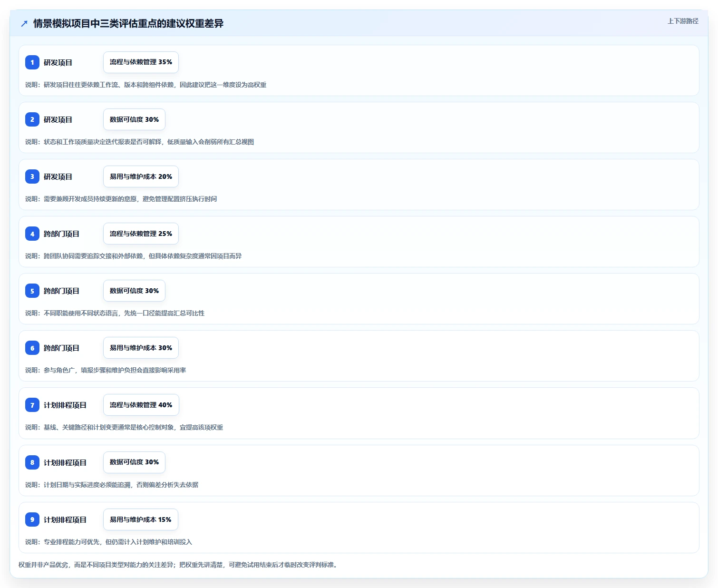Image resolution: width=718 pixels, height=588 pixels.
Task: Click the 研发项目 label in card 3
Action: [x=58, y=176]
